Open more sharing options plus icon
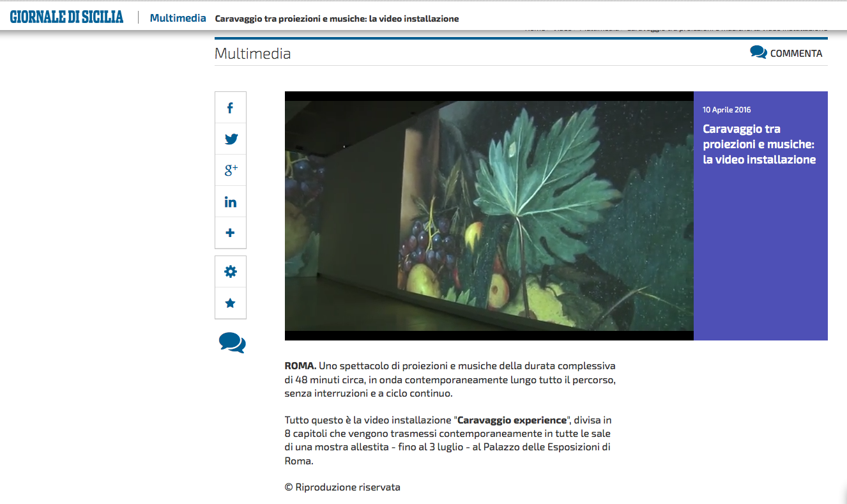Screen dimensions: 847x504 231,233
